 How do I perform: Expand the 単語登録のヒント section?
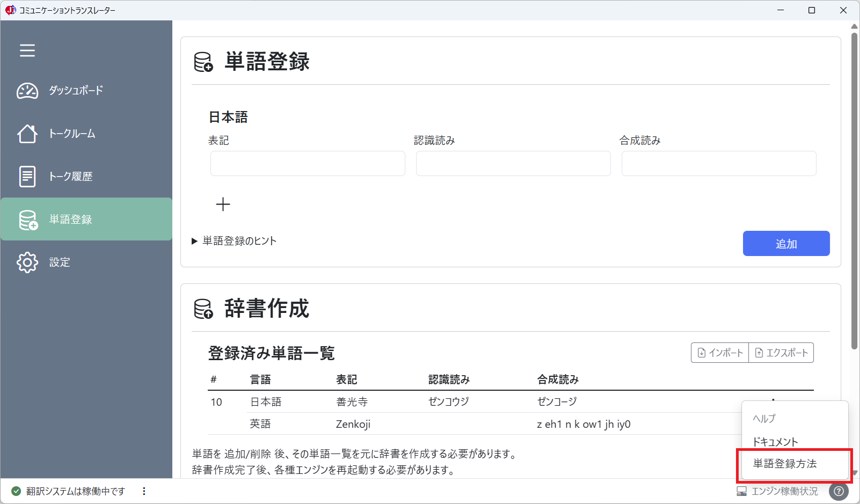(x=235, y=241)
